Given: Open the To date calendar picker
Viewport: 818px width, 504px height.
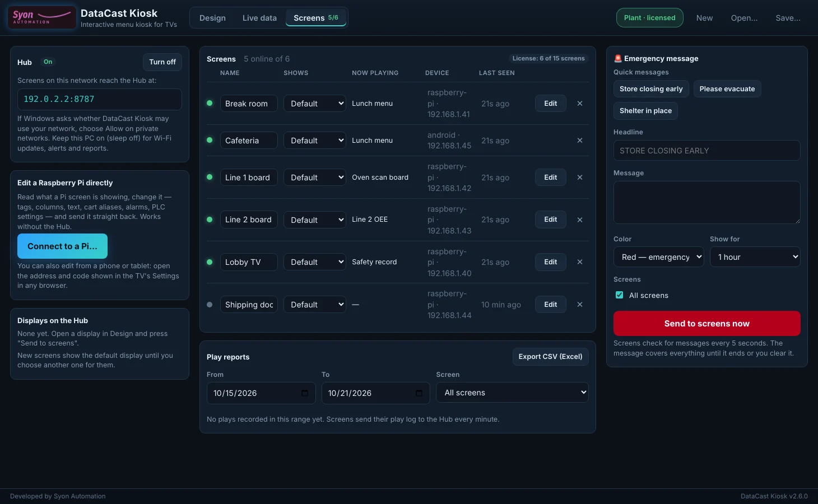Looking at the screenshot, I should [x=419, y=393].
